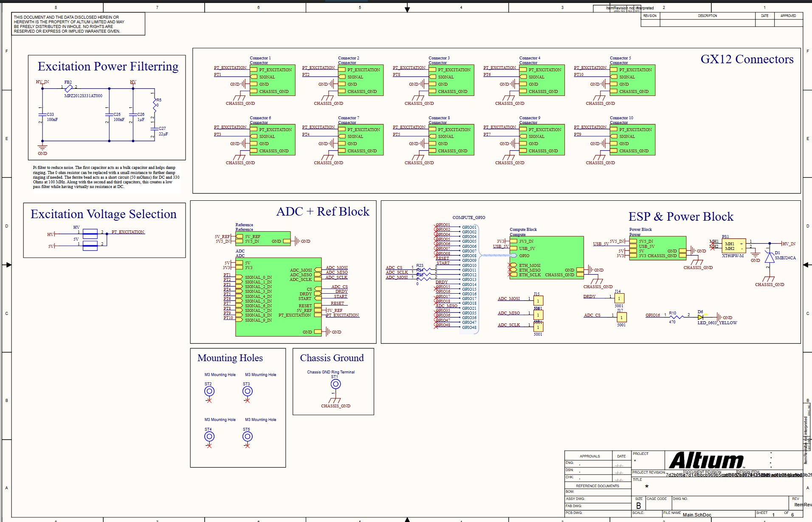
Task: Select the PT_EXCITATION net label on Connector 10
Action: click(x=591, y=127)
